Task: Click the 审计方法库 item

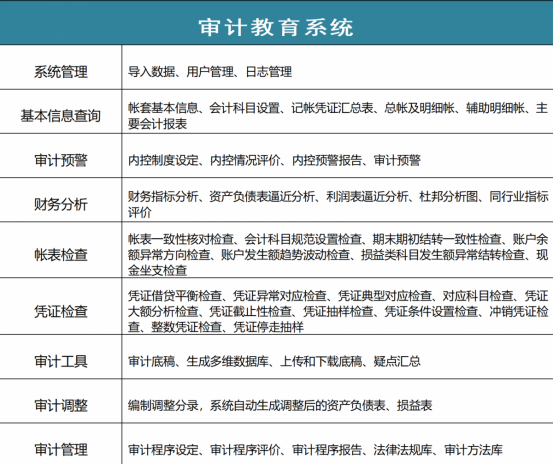Action: [x=473, y=450]
